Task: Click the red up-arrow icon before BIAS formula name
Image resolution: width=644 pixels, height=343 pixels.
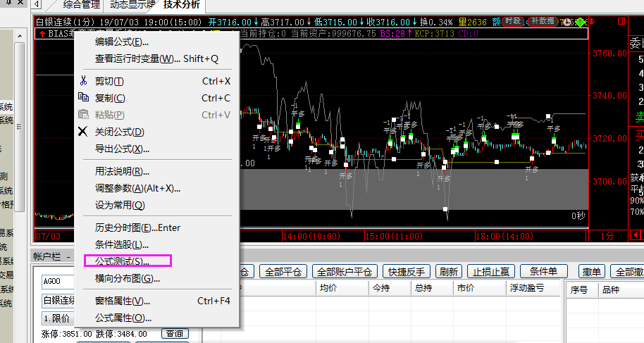Action: 42,34
